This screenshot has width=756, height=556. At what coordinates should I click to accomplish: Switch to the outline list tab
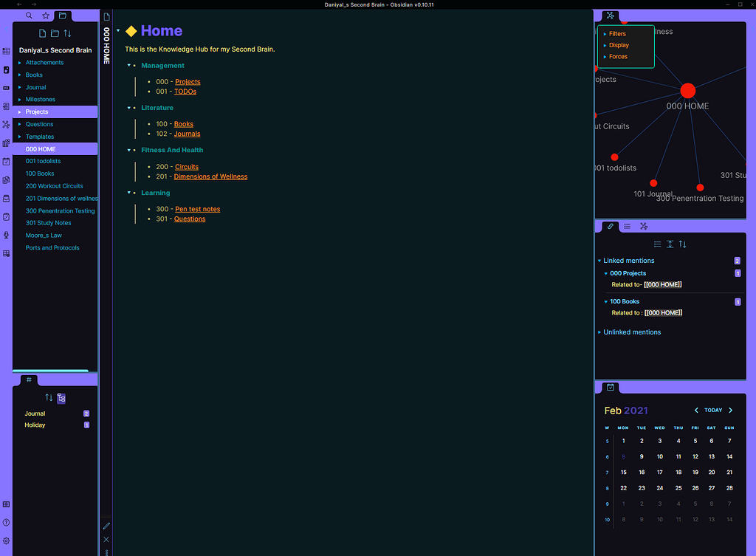[x=628, y=226]
